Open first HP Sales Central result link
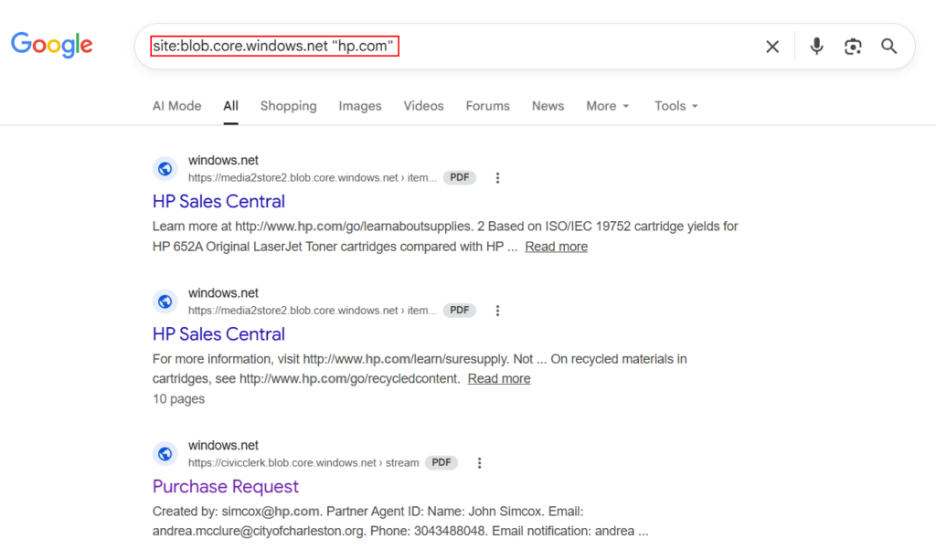 pos(218,202)
